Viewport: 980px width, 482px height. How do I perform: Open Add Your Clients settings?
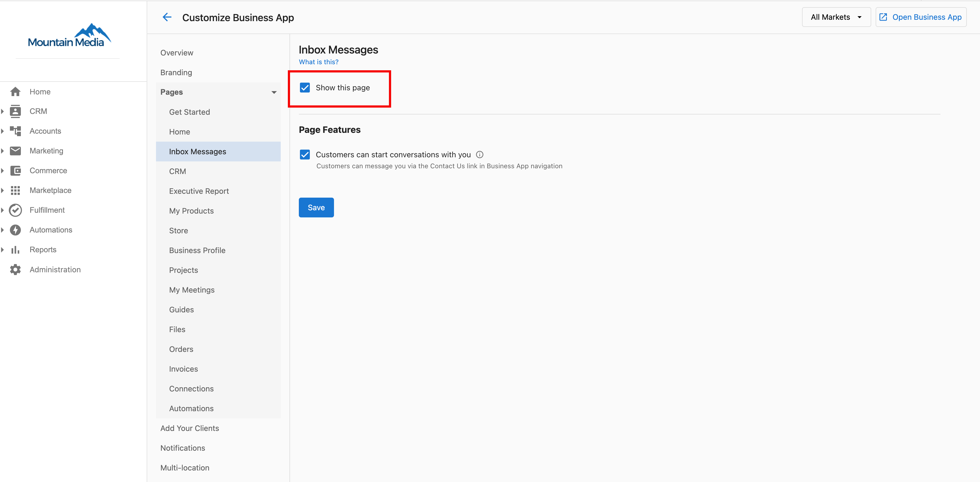190,428
